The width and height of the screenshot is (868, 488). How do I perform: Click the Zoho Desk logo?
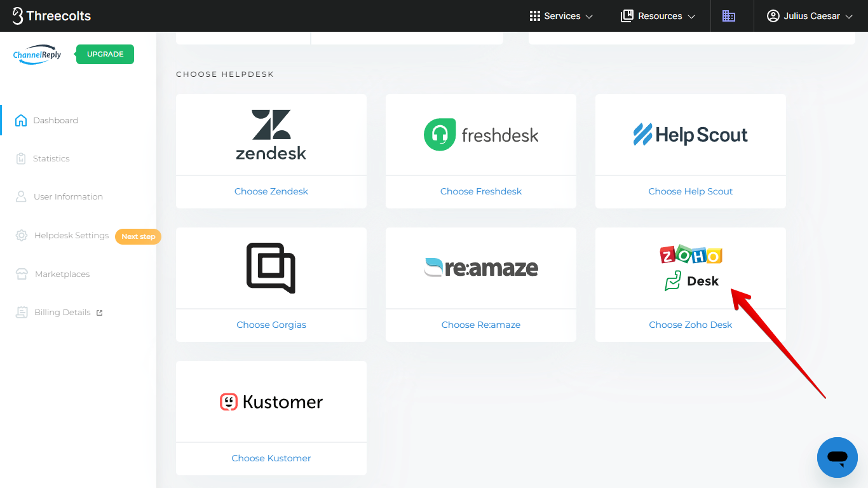691,268
